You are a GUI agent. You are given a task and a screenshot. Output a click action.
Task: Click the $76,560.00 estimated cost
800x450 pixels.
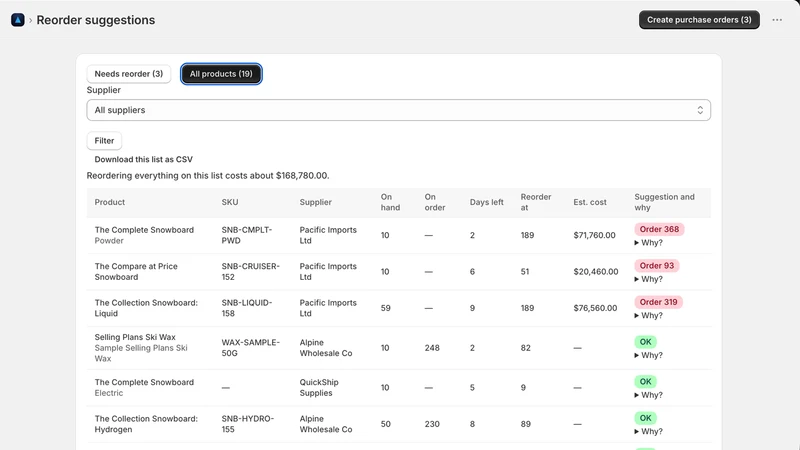coord(595,308)
